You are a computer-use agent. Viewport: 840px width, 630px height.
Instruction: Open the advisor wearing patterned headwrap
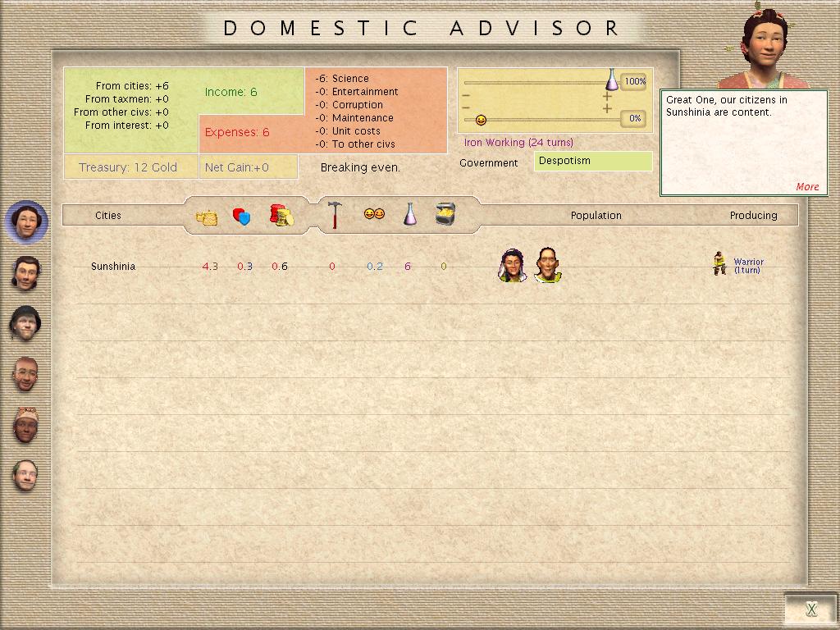click(25, 425)
